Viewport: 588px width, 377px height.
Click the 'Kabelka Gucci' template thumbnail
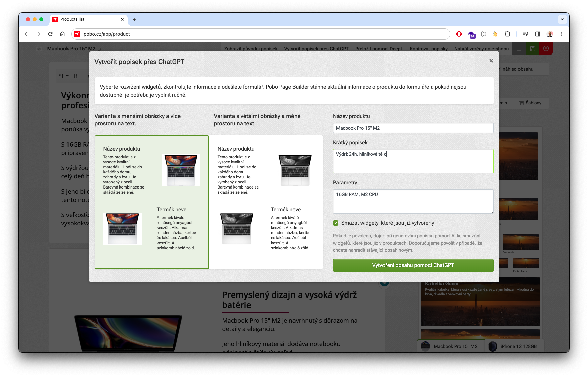point(481,302)
